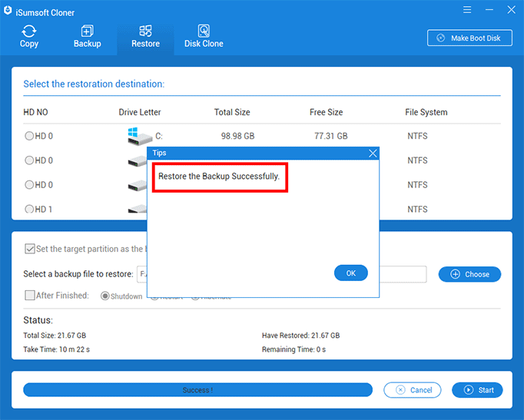Click NTFS value in the C: row
The width and height of the screenshot is (524, 420).
[417, 136]
